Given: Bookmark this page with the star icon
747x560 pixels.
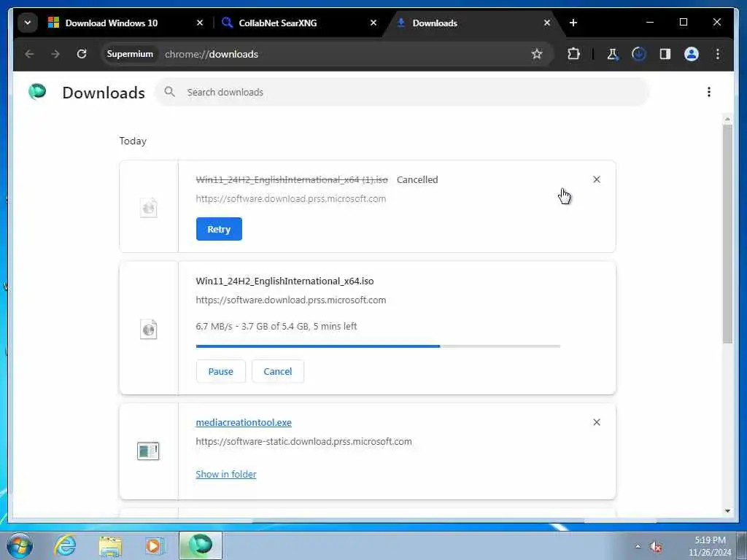Looking at the screenshot, I should [537, 54].
